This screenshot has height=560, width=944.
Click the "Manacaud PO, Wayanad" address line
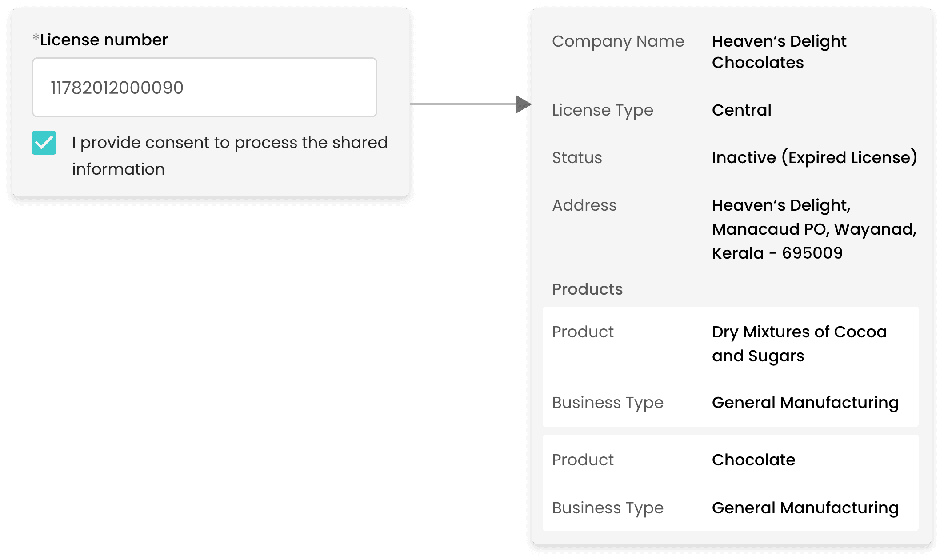coord(814,229)
